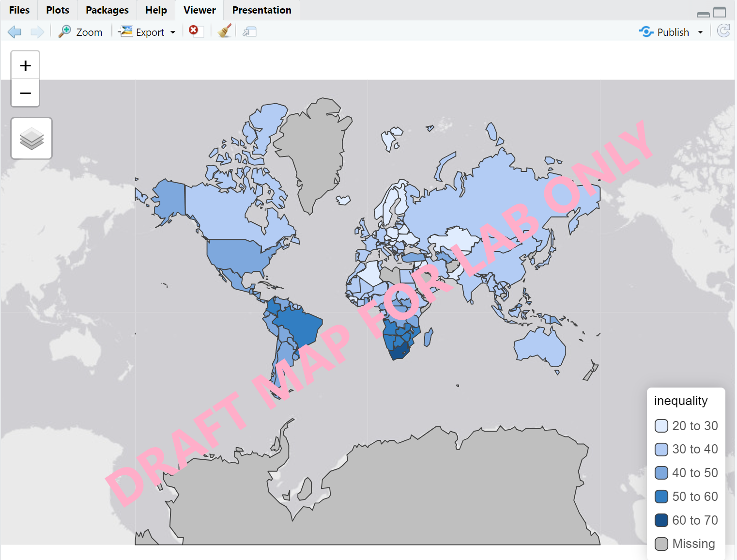
Task: Click the forward arrow in Viewer toolbar
Action: pos(37,32)
